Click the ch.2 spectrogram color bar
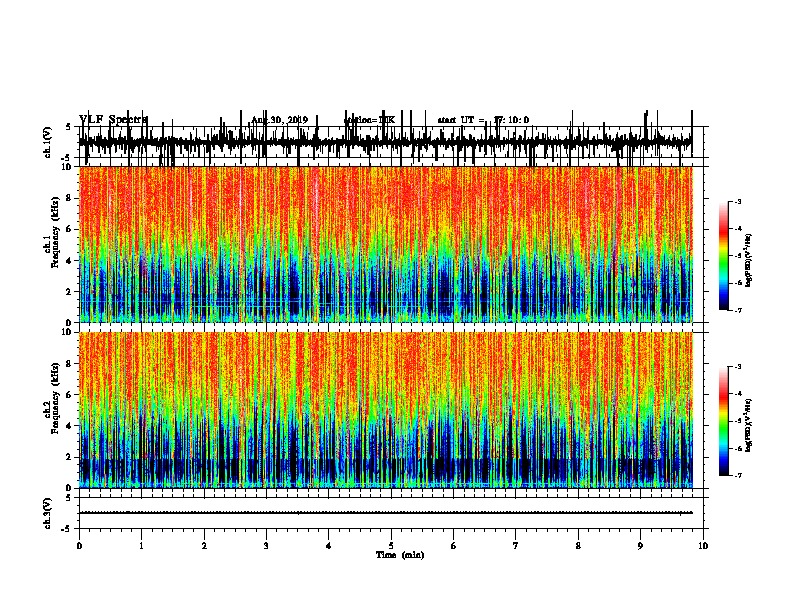This screenshot has width=792, height=612. [x=723, y=421]
